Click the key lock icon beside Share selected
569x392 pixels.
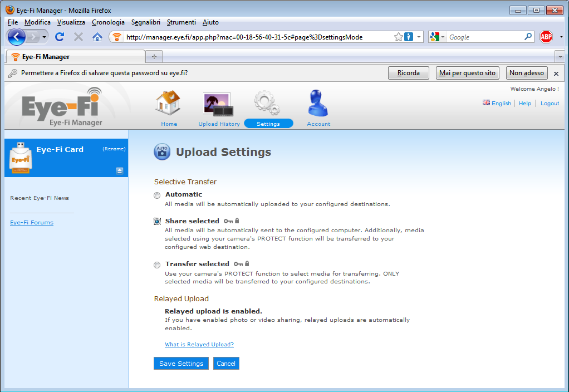click(232, 221)
